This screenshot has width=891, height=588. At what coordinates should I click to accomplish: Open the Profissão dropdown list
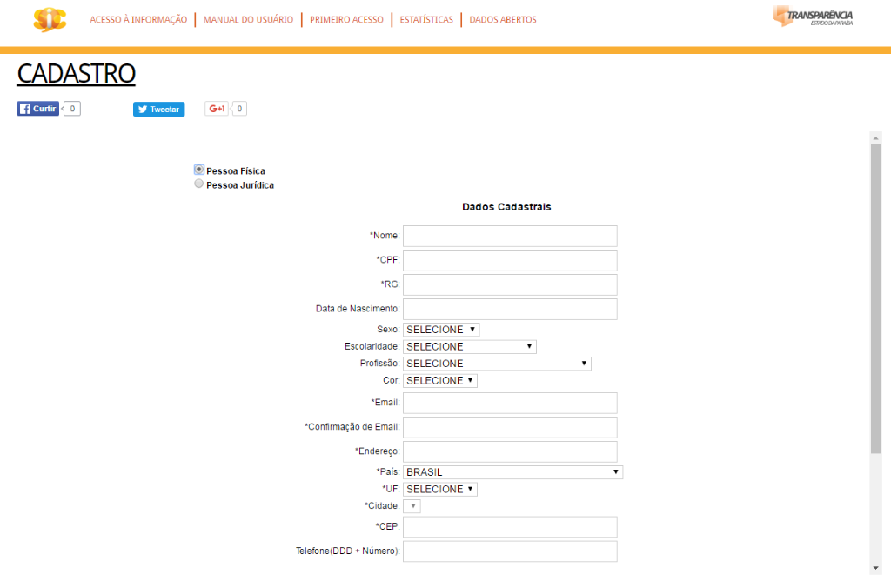coord(497,364)
